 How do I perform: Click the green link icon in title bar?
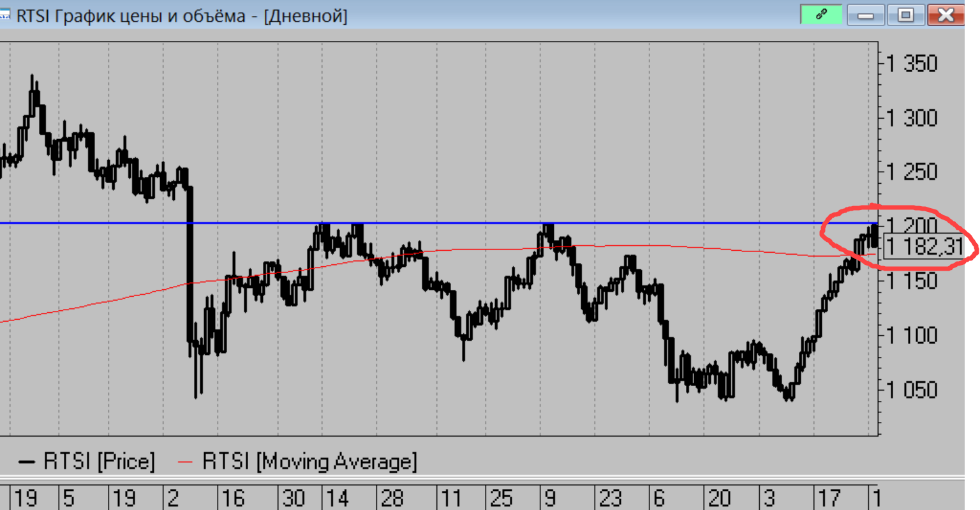[x=821, y=14]
